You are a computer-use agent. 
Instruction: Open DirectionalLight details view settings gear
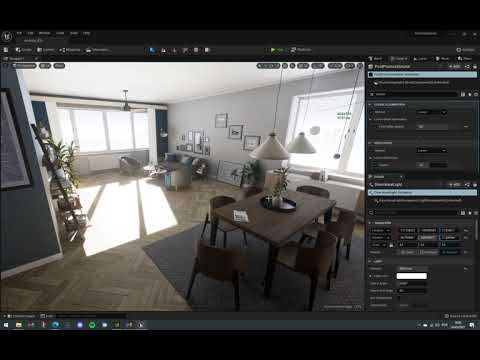(476, 213)
